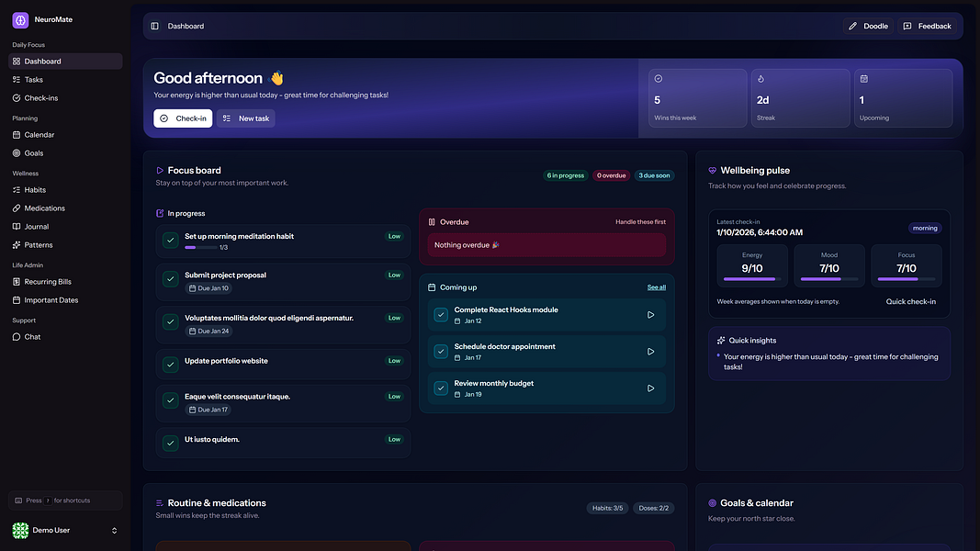Image resolution: width=980 pixels, height=551 pixels.
Task: Open the Doodle pencil tool
Action: click(x=869, y=27)
